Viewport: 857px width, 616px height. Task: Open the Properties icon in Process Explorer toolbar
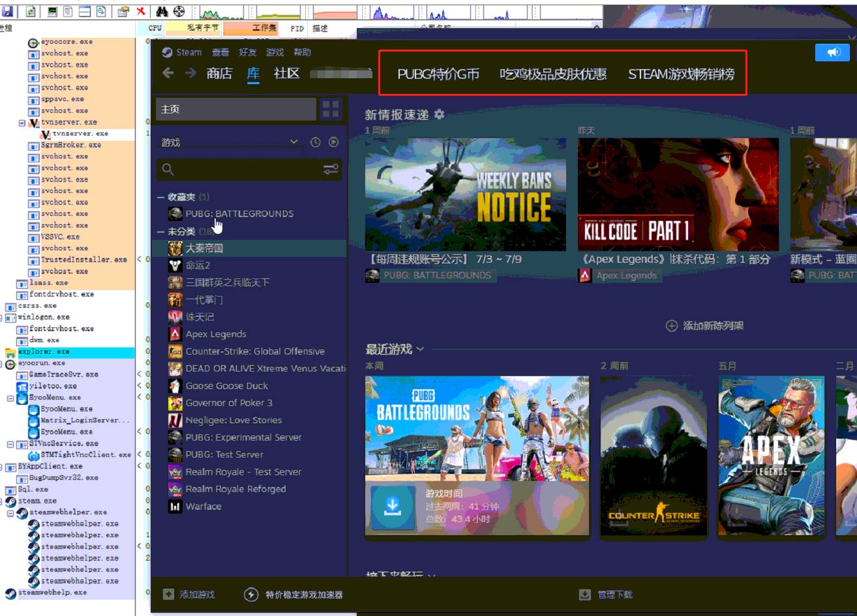pos(123,12)
